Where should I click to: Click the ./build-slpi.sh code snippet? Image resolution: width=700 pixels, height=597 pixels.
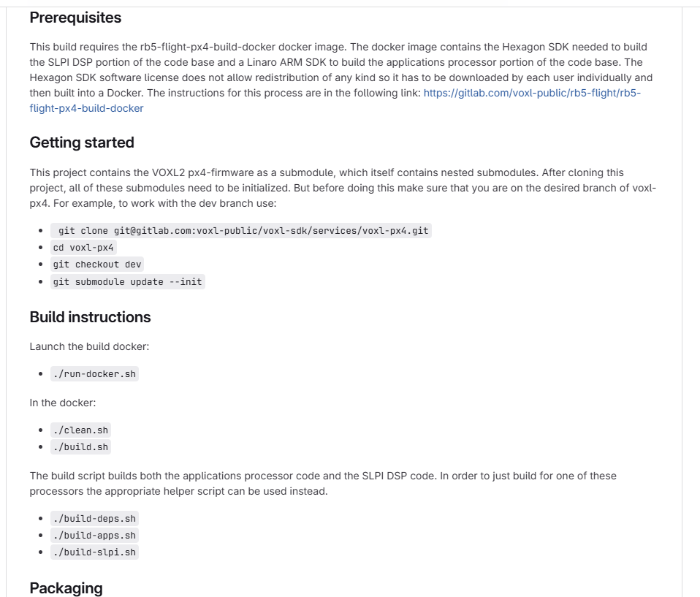pyautogui.click(x=94, y=552)
